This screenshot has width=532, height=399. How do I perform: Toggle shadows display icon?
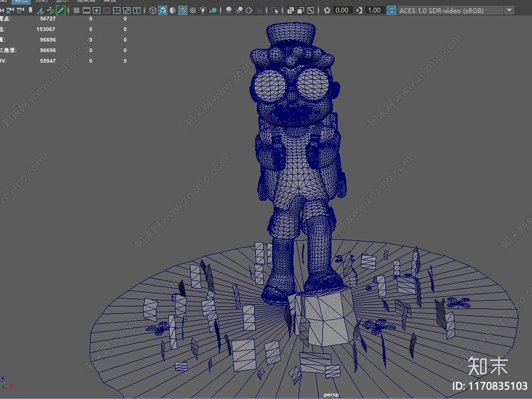213,10
